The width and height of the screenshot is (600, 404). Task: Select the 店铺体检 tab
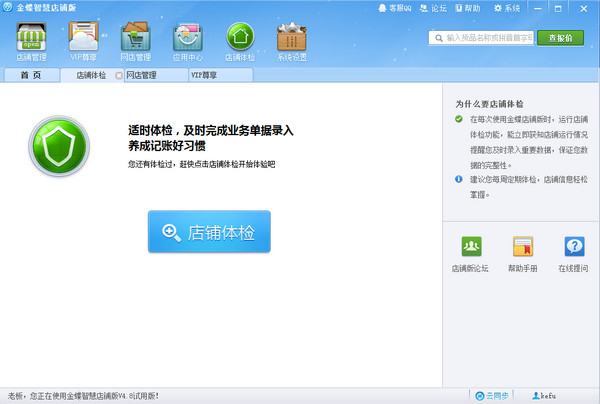pyautogui.click(x=91, y=75)
